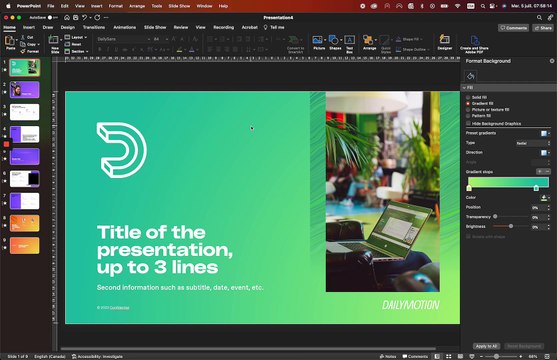Open the Layout dropdown
Screen dimensions: 557x360
[x=76, y=37]
